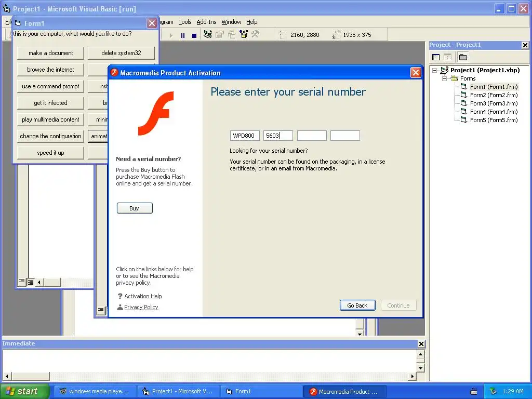Click the serial field containing 5603
Screen dimensions: 532x399
point(278,136)
